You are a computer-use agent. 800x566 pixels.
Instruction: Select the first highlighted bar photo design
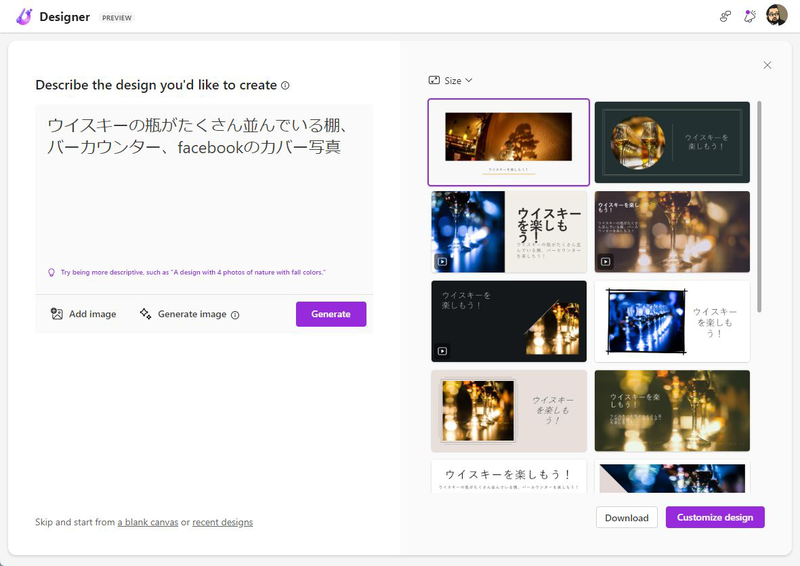pyautogui.click(x=509, y=142)
